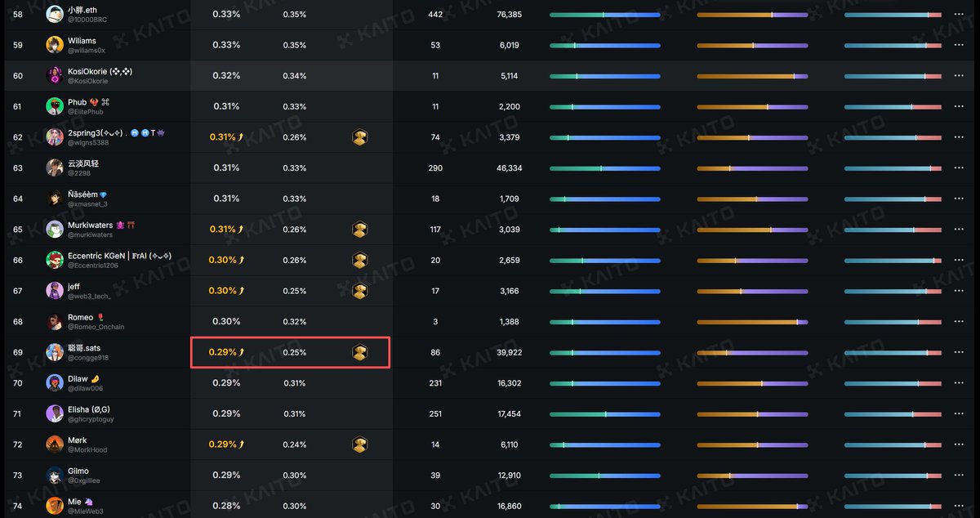This screenshot has height=518, width=980.
Task: Open jeff's avatar picture
Action: coord(55,291)
